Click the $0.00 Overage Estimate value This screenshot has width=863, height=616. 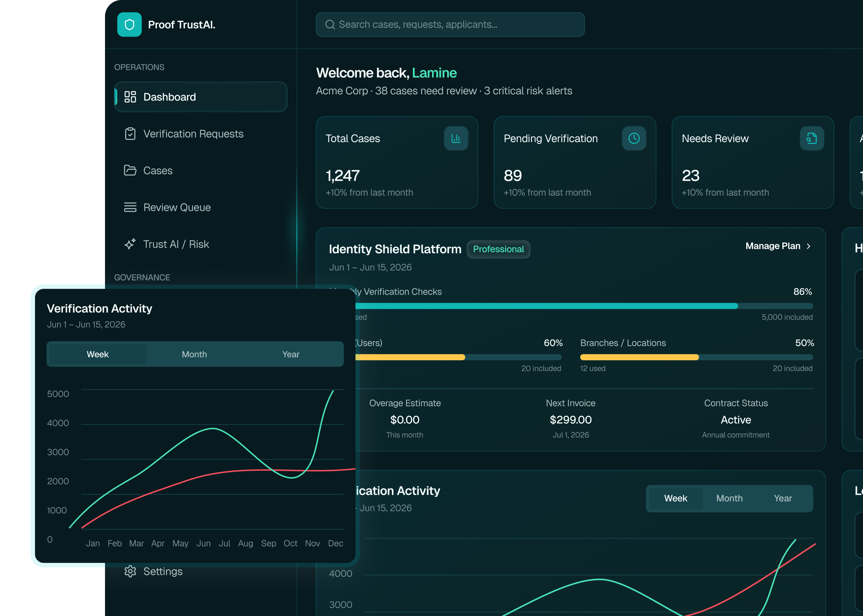pyautogui.click(x=405, y=420)
